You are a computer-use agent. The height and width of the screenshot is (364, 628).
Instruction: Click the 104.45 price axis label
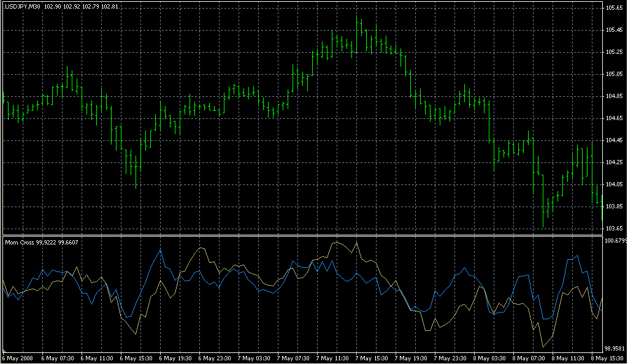(613, 140)
